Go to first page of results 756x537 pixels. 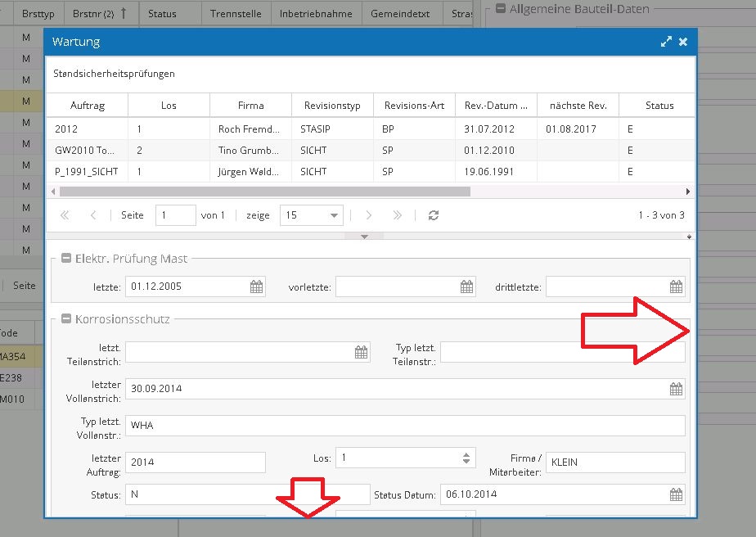[65, 214]
